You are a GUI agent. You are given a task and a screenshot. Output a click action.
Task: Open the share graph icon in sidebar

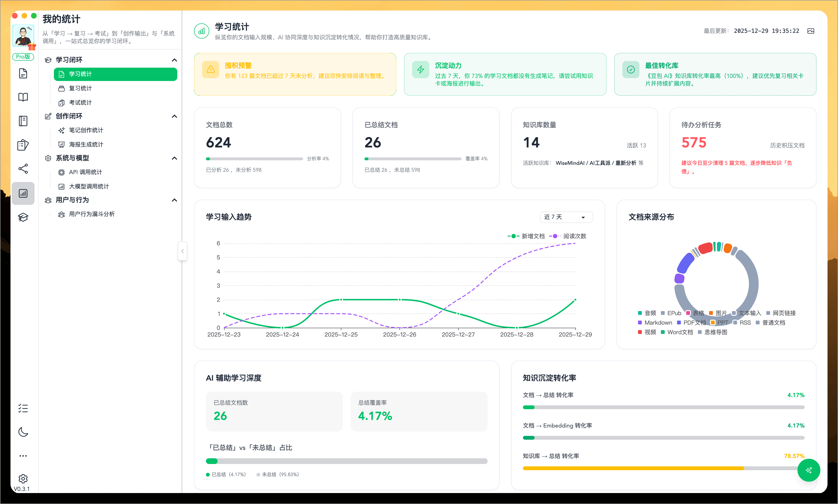23,169
